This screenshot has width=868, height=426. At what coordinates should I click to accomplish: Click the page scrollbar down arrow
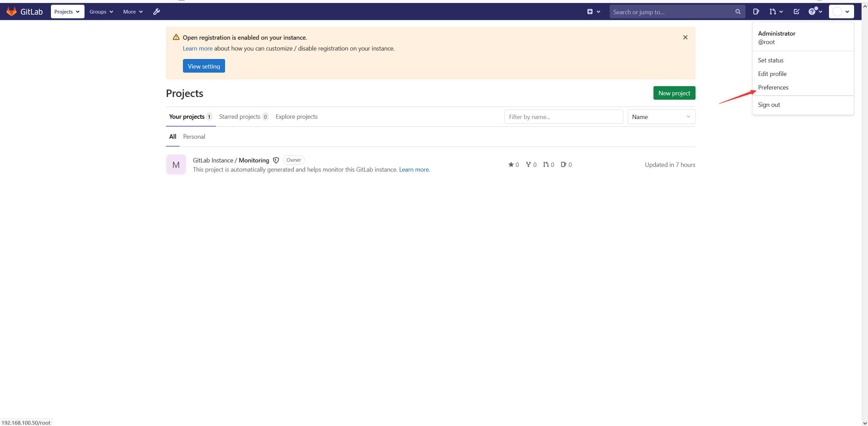pyautogui.click(x=865, y=423)
